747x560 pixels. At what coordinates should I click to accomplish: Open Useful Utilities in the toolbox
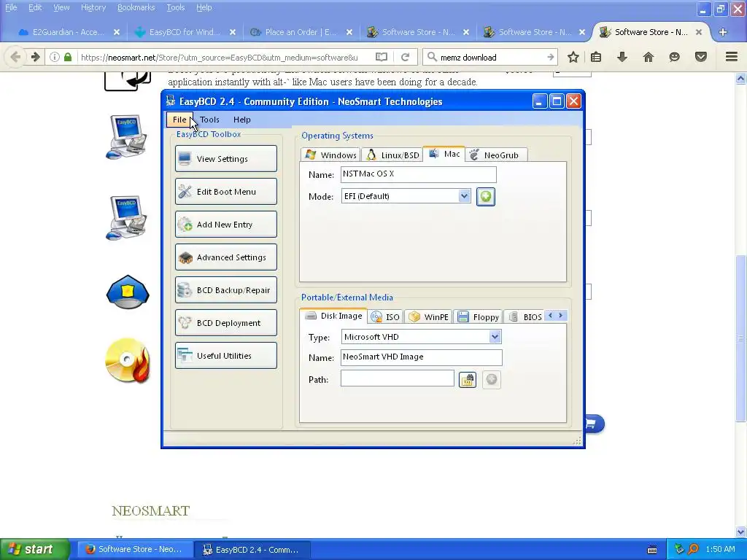[226, 356]
